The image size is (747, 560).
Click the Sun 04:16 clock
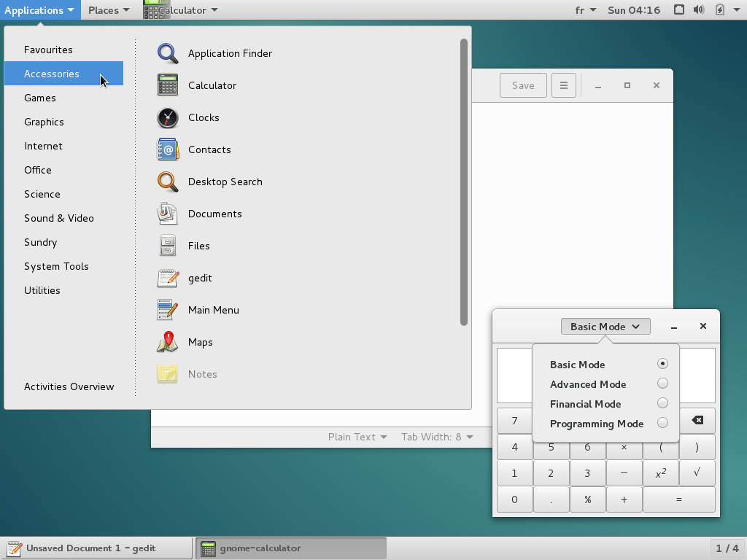coord(634,10)
